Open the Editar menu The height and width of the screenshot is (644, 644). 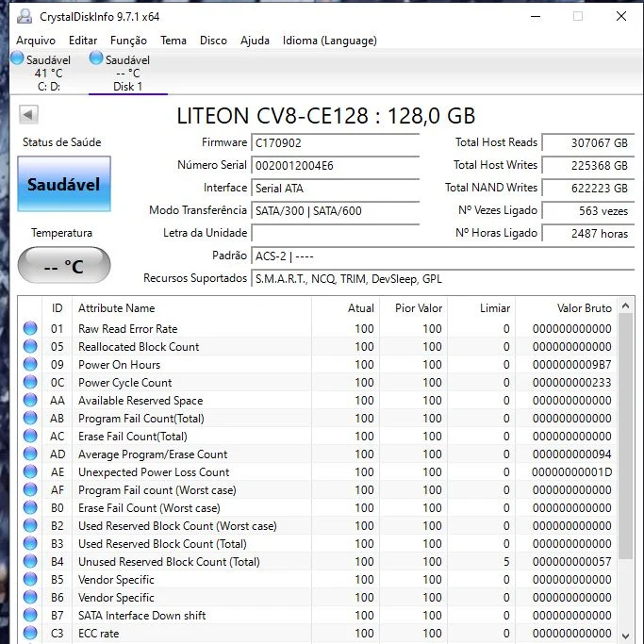83,41
